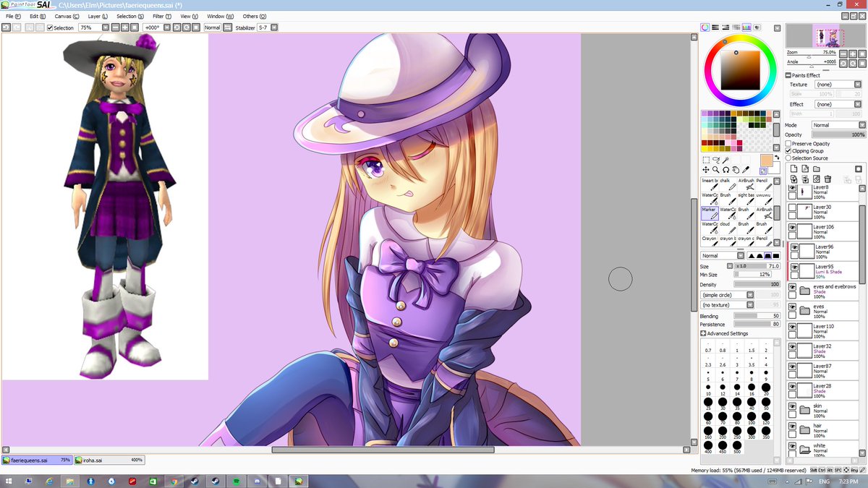Select the Marker brush preset
868x488 pixels.
[709, 211]
